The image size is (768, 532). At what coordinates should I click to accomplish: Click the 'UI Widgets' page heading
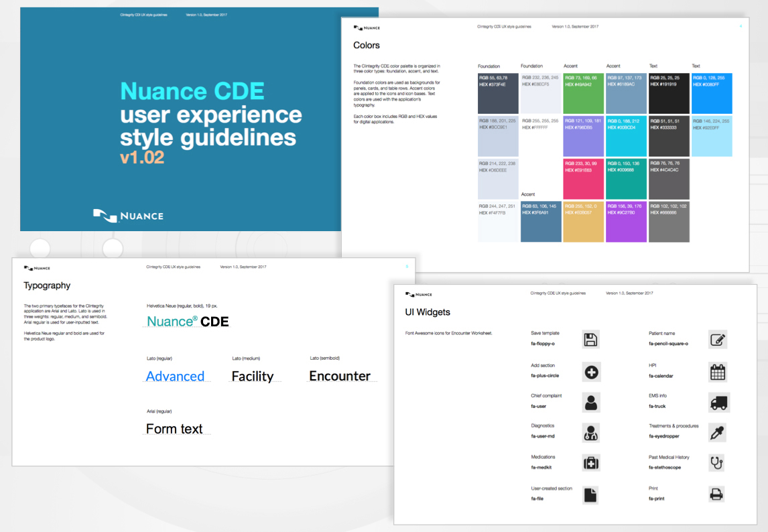click(428, 312)
